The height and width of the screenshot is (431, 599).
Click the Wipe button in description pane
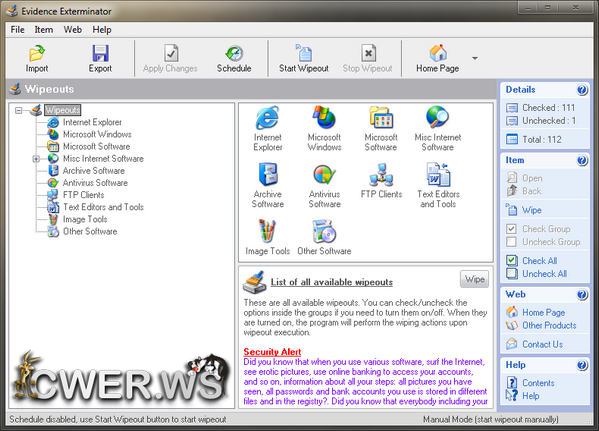point(474,279)
